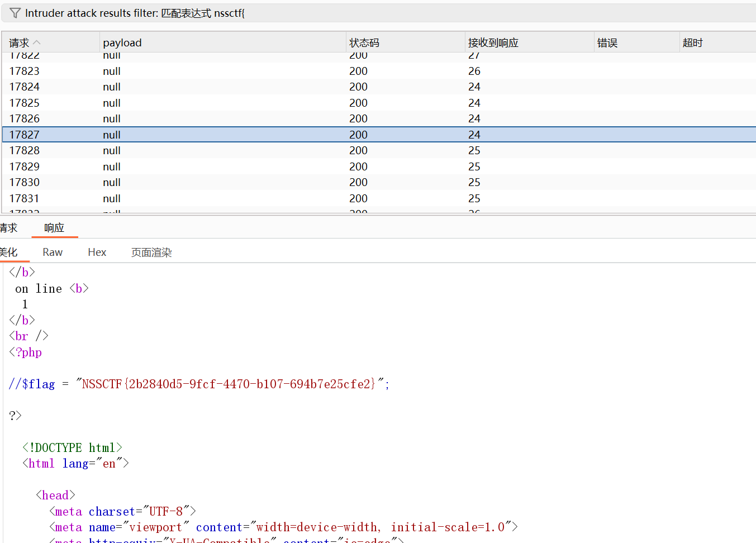Select highlighted request row 17827
Screen dimensions: 756x543
(x=379, y=135)
